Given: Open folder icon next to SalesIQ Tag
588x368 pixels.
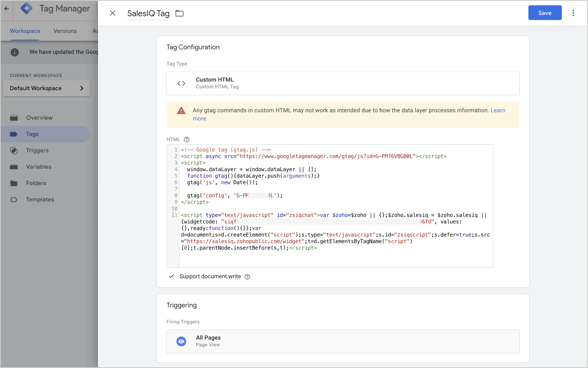Looking at the screenshot, I should click(179, 13).
